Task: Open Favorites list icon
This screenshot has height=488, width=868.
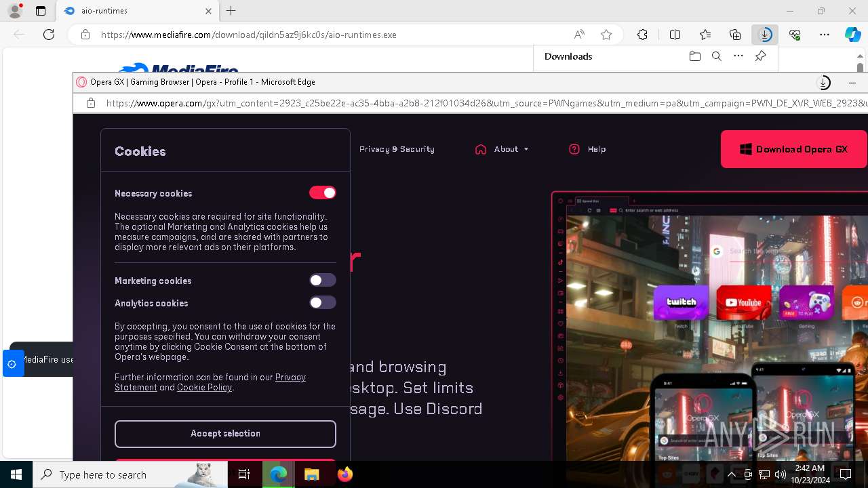Action: point(705,35)
